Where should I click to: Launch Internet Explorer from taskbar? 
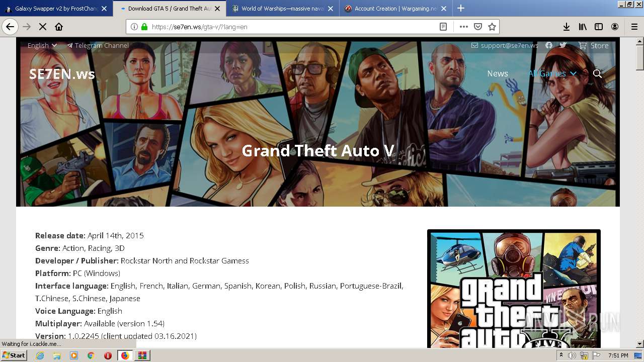(x=40, y=355)
